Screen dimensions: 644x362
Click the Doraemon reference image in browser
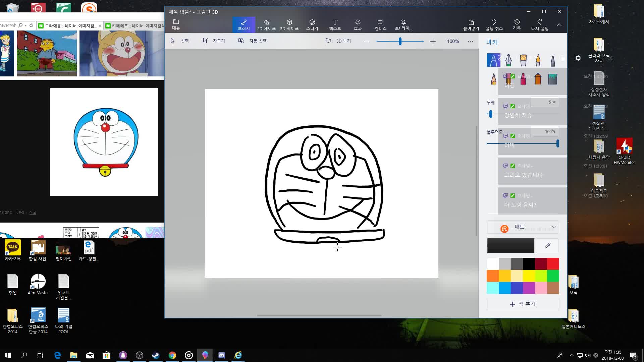coord(104,142)
